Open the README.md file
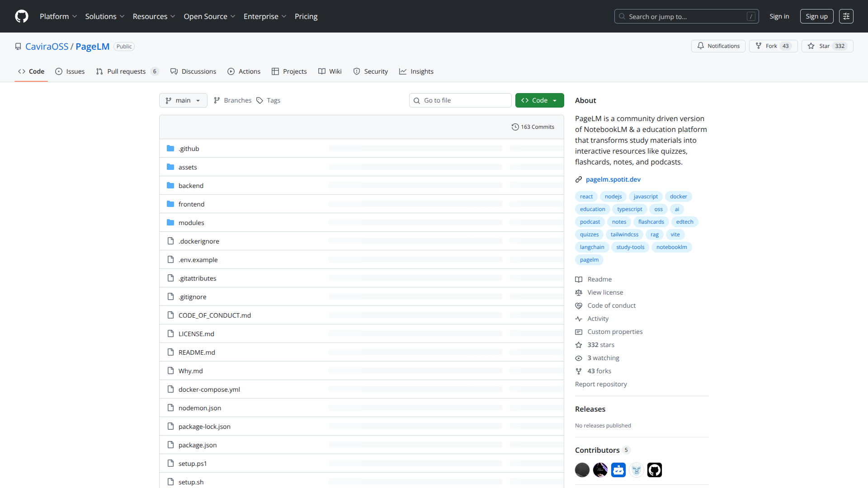Screen dimensions: 868x488 click(x=196, y=352)
